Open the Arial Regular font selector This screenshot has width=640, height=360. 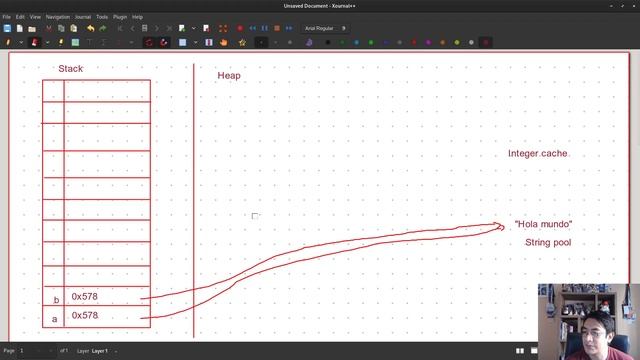(325, 28)
